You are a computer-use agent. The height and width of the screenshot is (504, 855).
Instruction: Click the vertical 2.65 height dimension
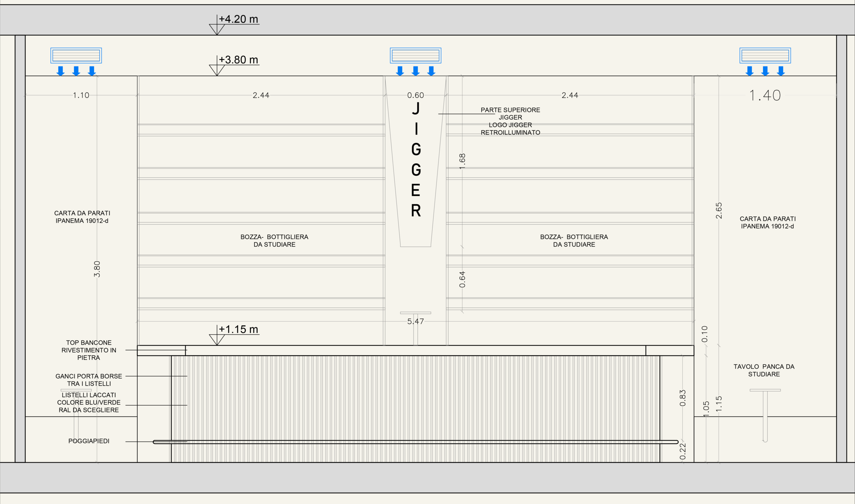coord(718,211)
